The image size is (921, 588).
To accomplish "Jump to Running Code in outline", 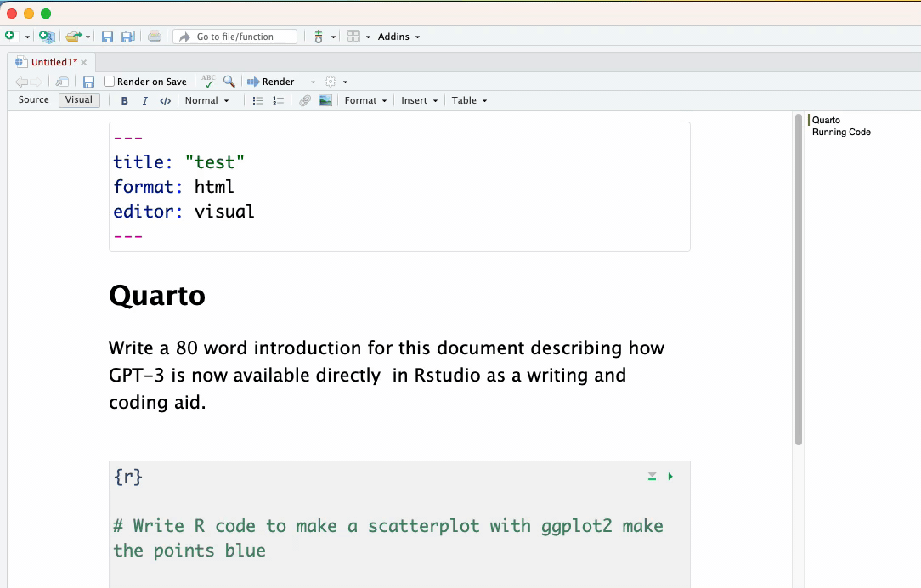I will pos(841,133).
